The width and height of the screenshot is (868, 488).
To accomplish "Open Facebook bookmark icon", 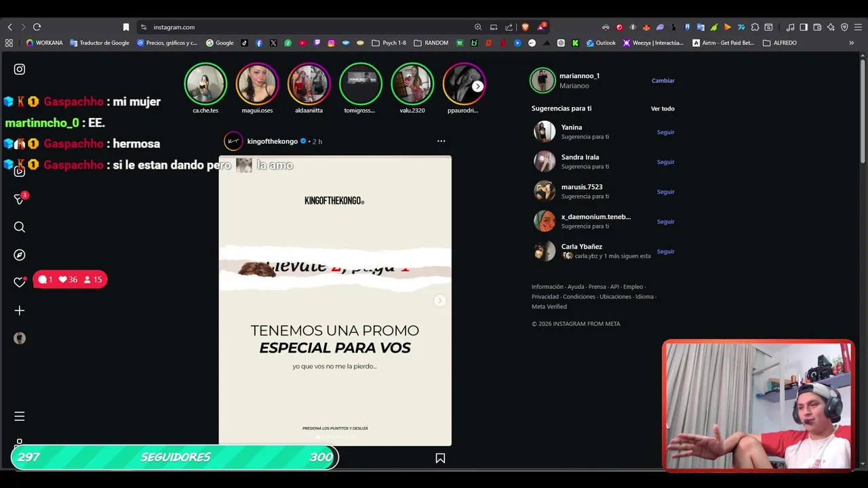I will [259, 43].
